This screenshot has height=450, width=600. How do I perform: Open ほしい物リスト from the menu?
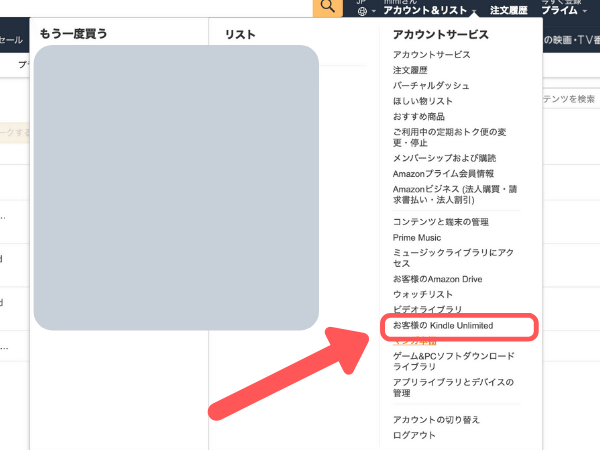(422, 101)
